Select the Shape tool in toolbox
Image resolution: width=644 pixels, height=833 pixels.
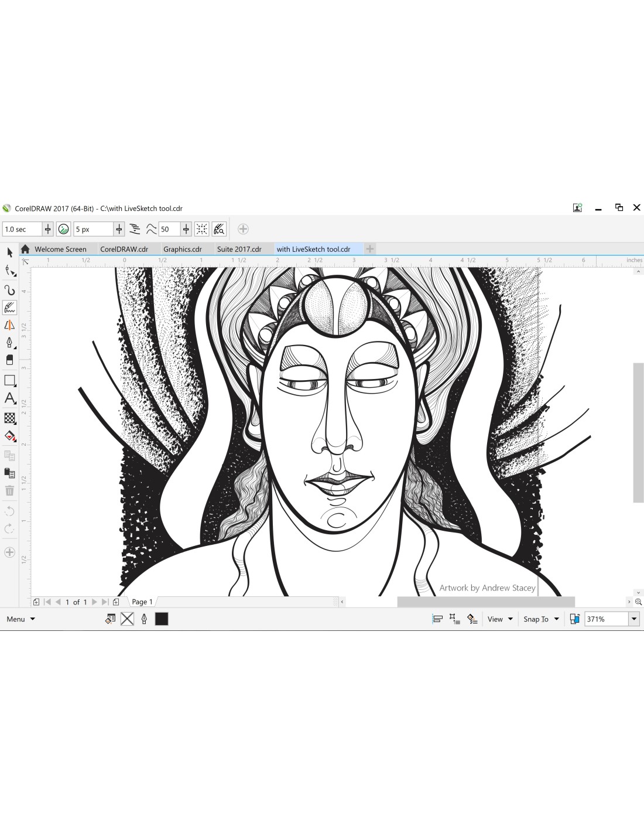coord(9,271)
